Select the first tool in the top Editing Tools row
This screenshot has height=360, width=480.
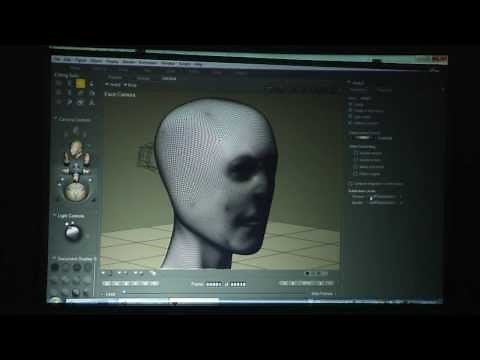point(59,83)
